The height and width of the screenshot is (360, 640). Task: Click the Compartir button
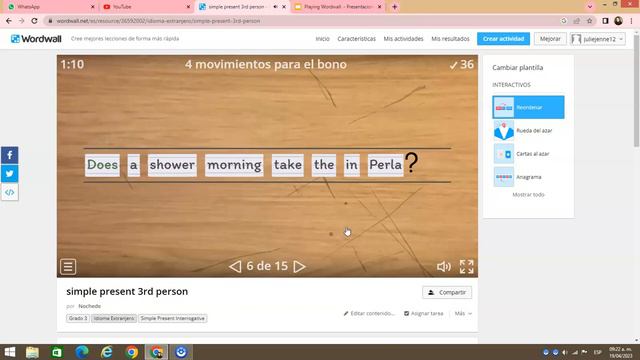pos(447,292)
